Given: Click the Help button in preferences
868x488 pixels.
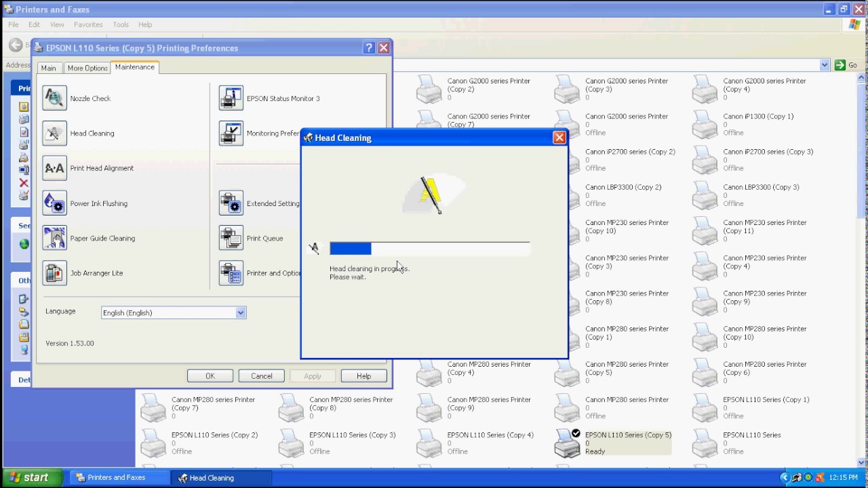Looking at the screenshot, I should click(364, 376).
